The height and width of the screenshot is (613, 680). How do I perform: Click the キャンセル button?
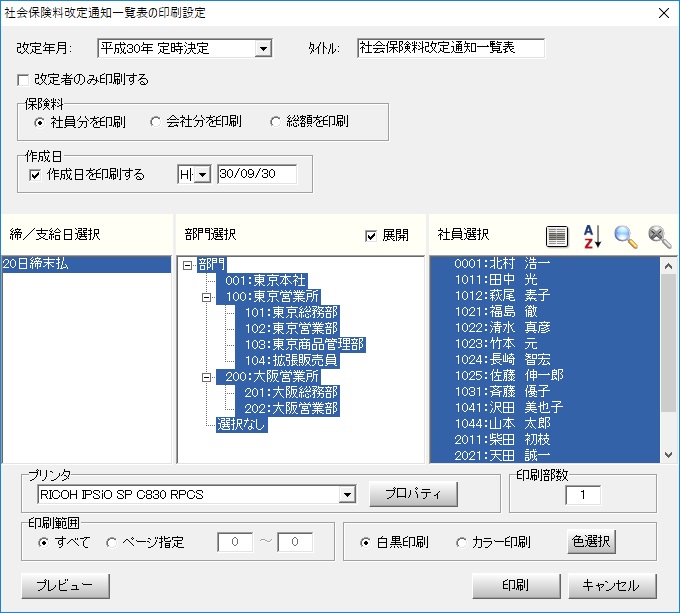click(x=612, y=586)
